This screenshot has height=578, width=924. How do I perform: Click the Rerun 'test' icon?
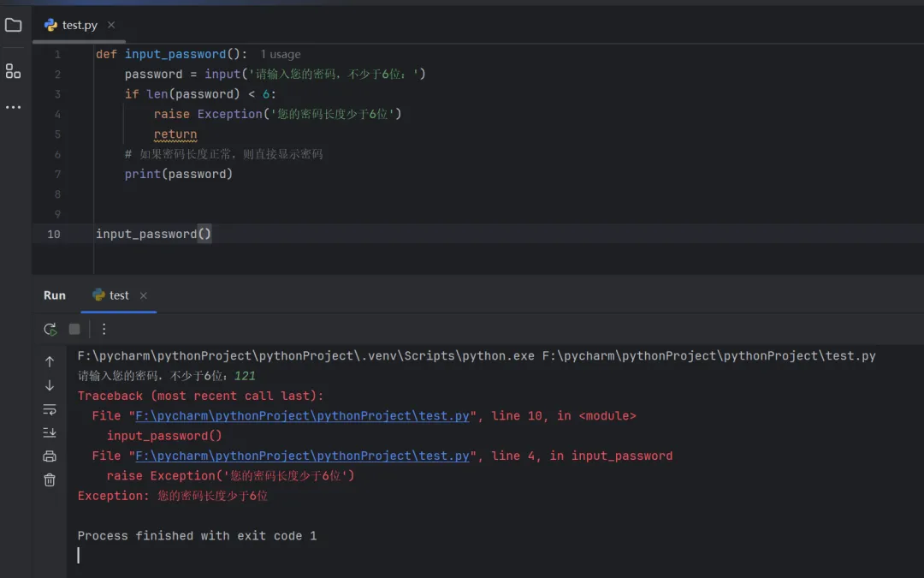point(50,329)
